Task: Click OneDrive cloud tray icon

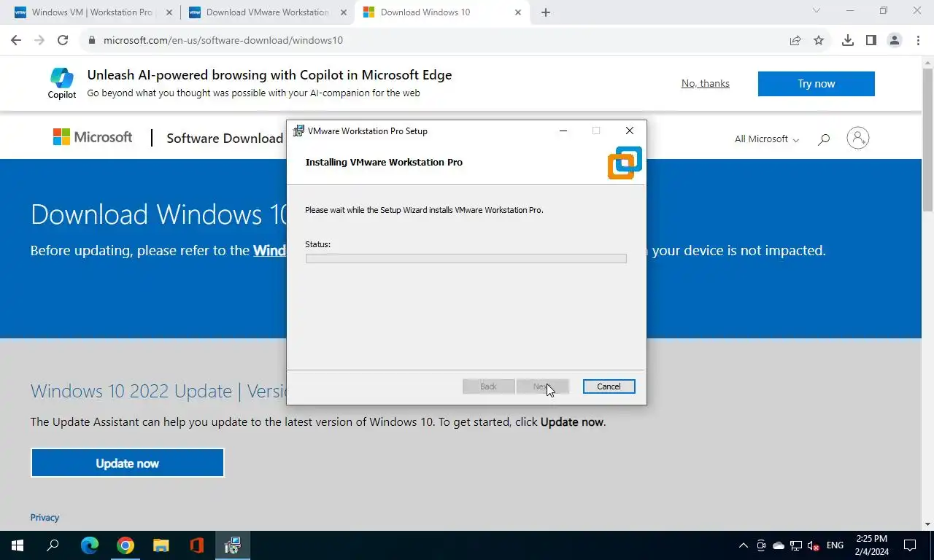Action: pyautogui.click(x=779, y=545)
